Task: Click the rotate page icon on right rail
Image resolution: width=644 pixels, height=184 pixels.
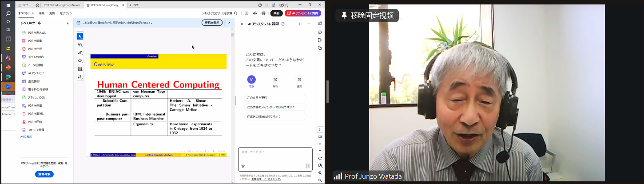Action: [x=320, y=158]
